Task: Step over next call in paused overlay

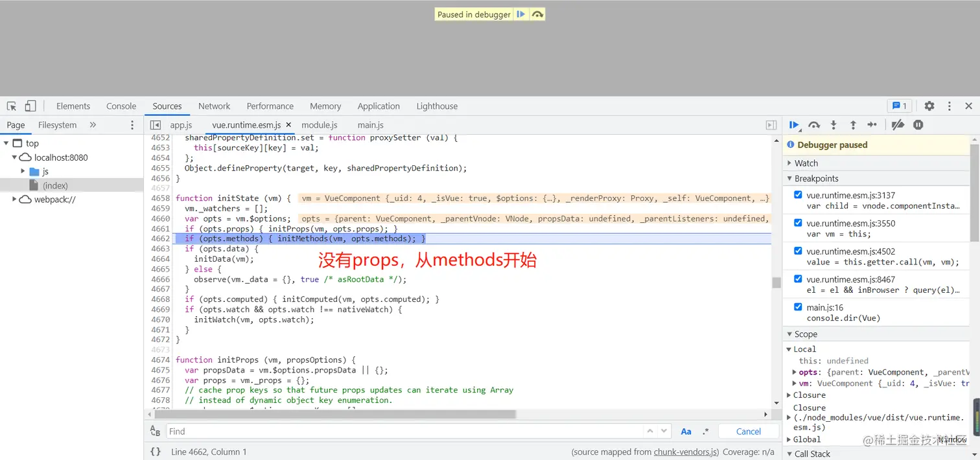Action: (x=537, y=14)
